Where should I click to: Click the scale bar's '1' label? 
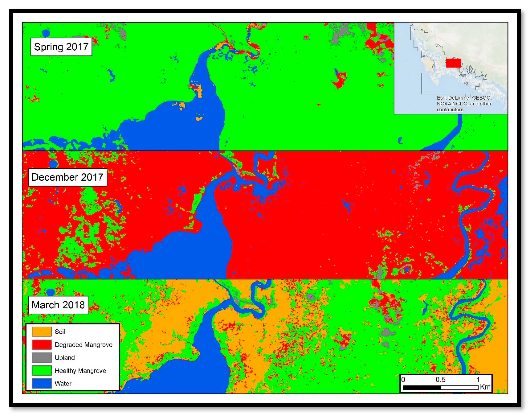tap(478, 379)
